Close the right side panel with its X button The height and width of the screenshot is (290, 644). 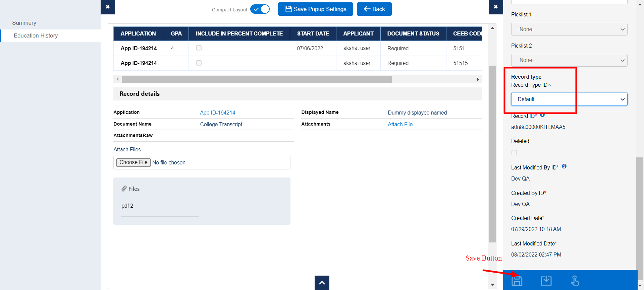[x=496, y=7]
